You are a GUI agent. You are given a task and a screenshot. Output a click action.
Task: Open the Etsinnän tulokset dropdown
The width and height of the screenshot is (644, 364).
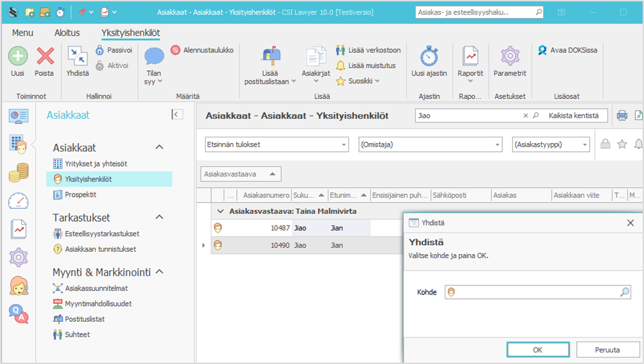tap(277, 144)
